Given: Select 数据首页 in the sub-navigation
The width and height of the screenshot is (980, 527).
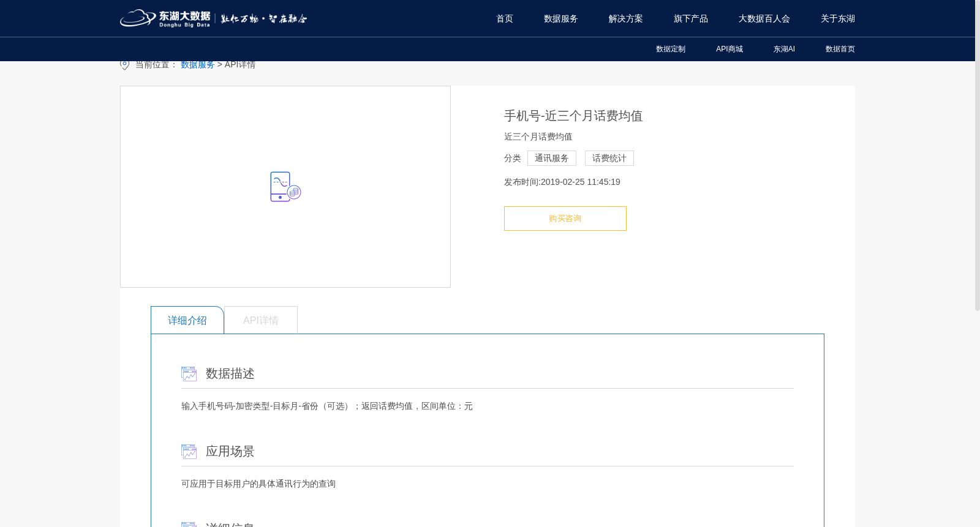Looking at the screenshot, I should click(x=840, y=49).
